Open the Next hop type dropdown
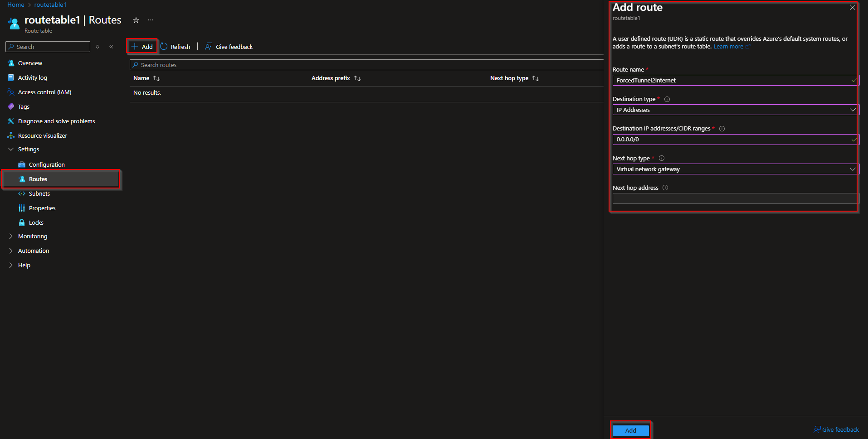This screenshot has width=868, height=439. 736,169
